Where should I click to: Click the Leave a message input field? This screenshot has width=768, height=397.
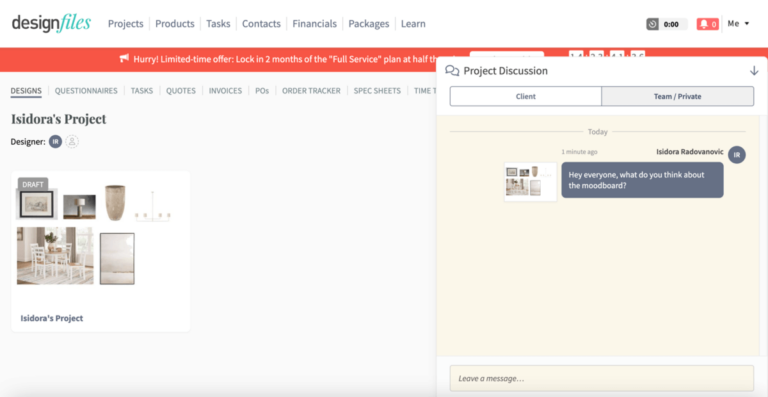click(x=601, y=378)
